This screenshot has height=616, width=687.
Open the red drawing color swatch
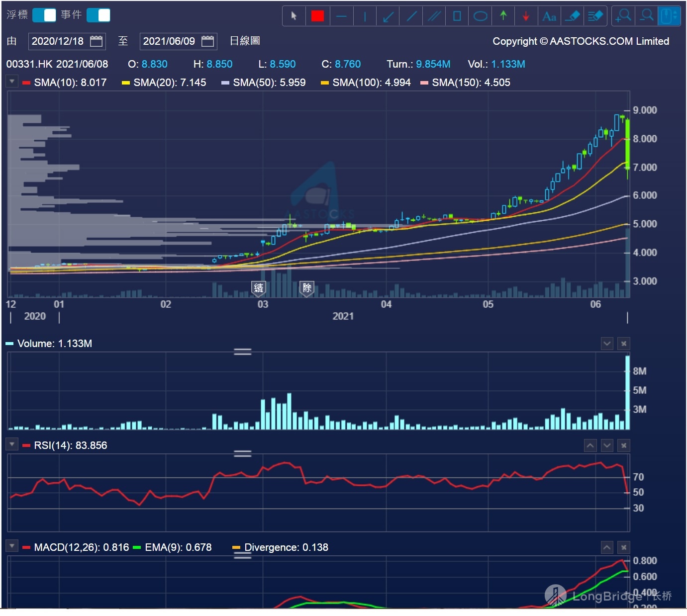pos(318,16)
